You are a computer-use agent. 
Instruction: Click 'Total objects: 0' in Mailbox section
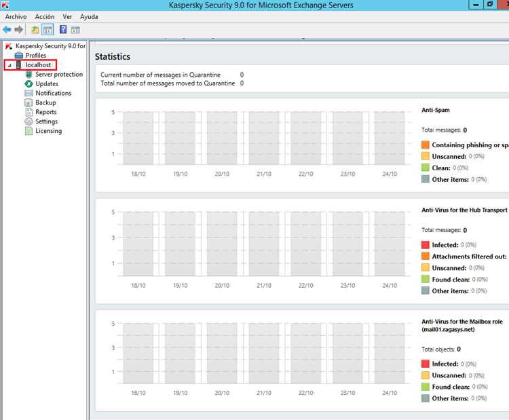click(x=441, y=349)
